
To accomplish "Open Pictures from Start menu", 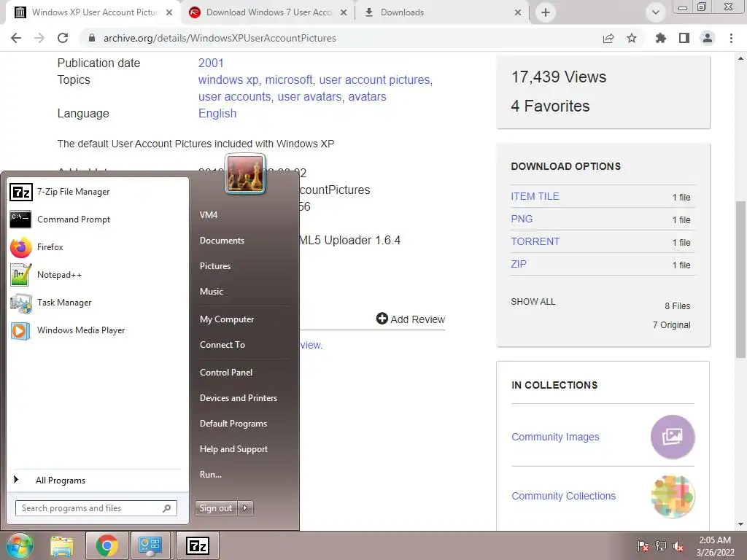I will coord(215,265).
